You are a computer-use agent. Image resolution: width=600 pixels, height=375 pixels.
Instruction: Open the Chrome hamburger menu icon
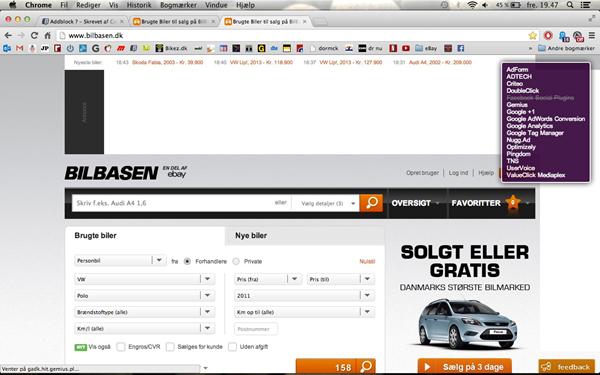(592, 36)
